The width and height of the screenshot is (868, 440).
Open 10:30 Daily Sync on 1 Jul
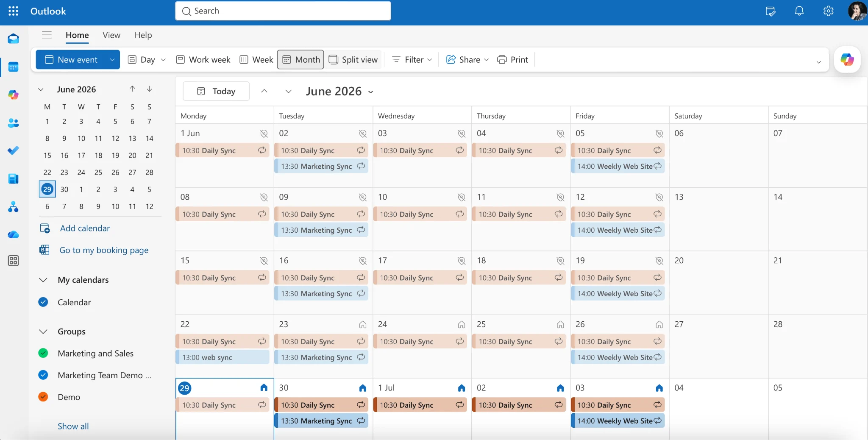click(x=420, y=405)
